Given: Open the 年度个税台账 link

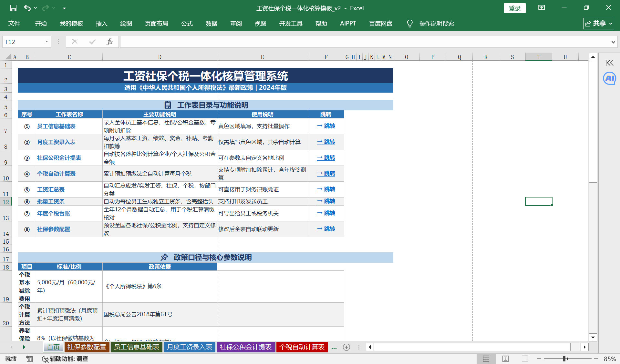Looking at the screenshot, I should pyautogui.click(x=54, y=213).
